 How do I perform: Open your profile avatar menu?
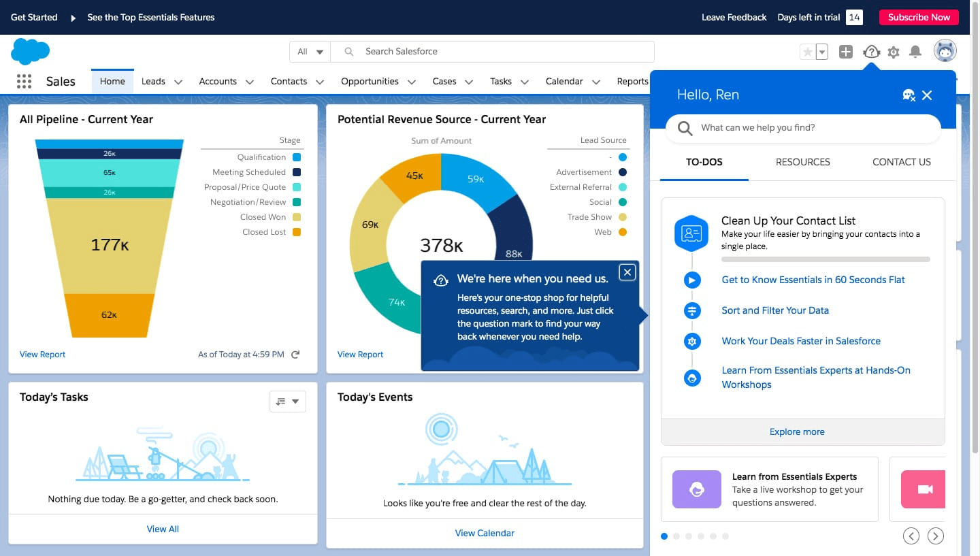pyautogui.click(x=945, y=50)
